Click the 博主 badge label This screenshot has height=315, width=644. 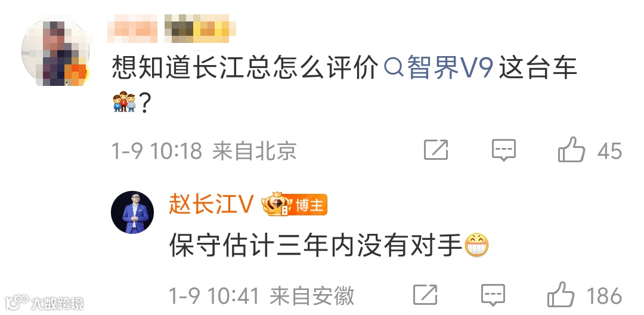(309, 205)
